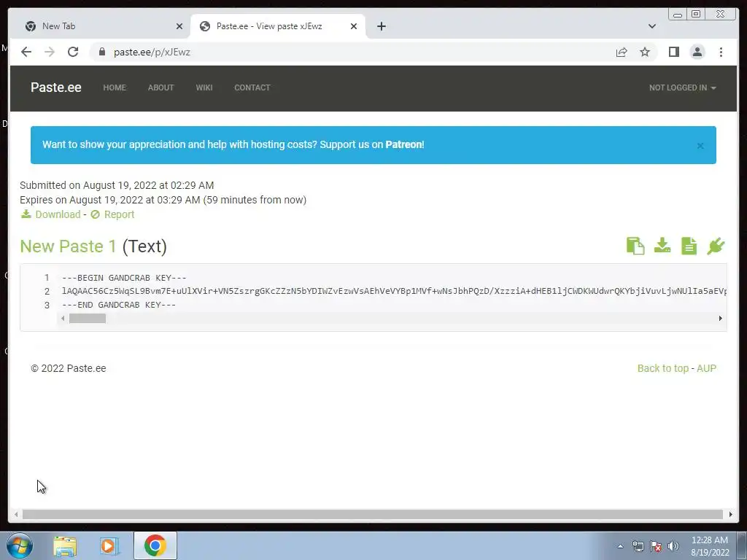
Task: Click the download paste icon beside the title
Action: click(662, 246)
